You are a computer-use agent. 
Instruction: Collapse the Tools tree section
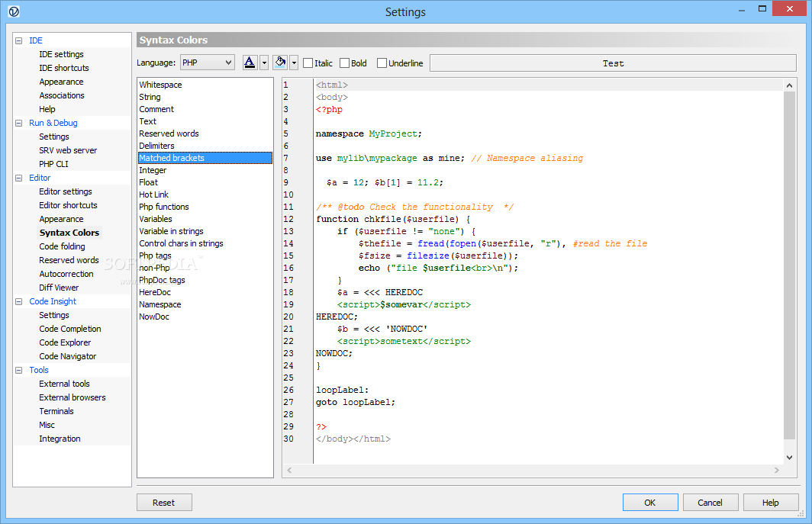click(18, 370)
